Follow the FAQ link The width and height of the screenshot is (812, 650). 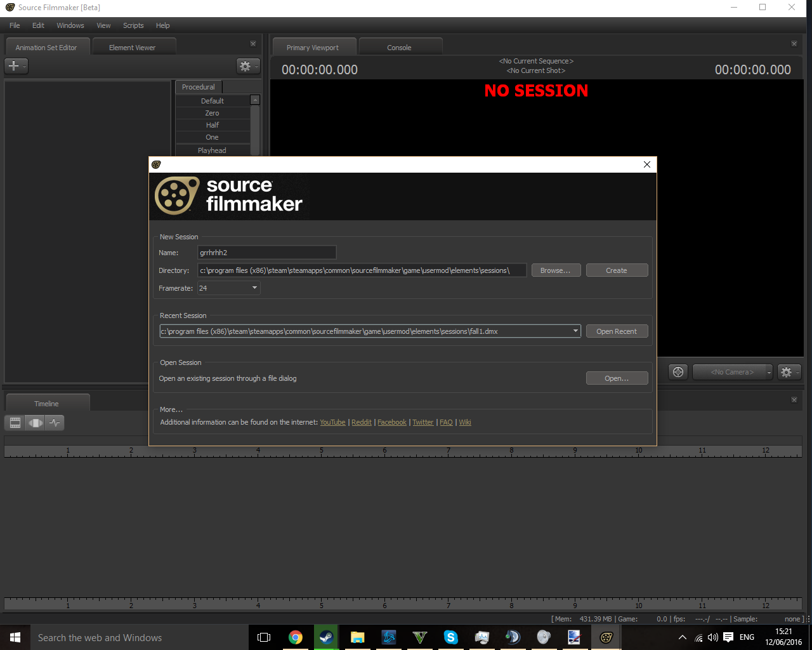pyautogui.click(x=447, y=422)
